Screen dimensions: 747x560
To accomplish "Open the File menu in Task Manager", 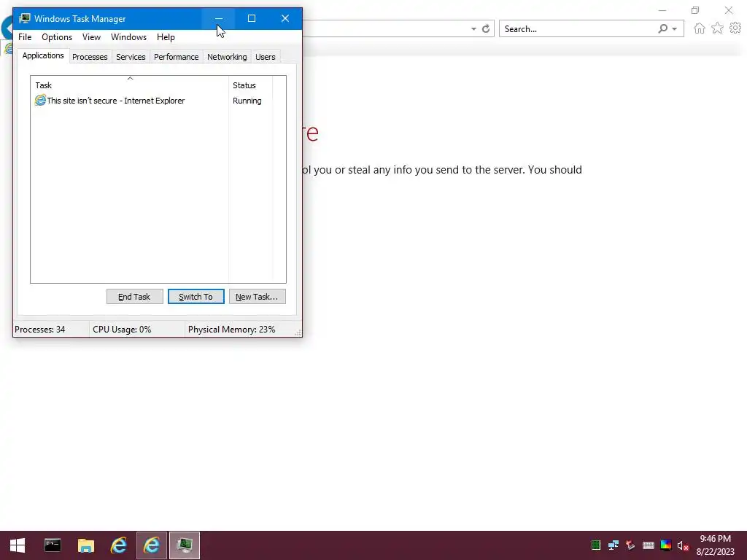I will pos(25,37).
